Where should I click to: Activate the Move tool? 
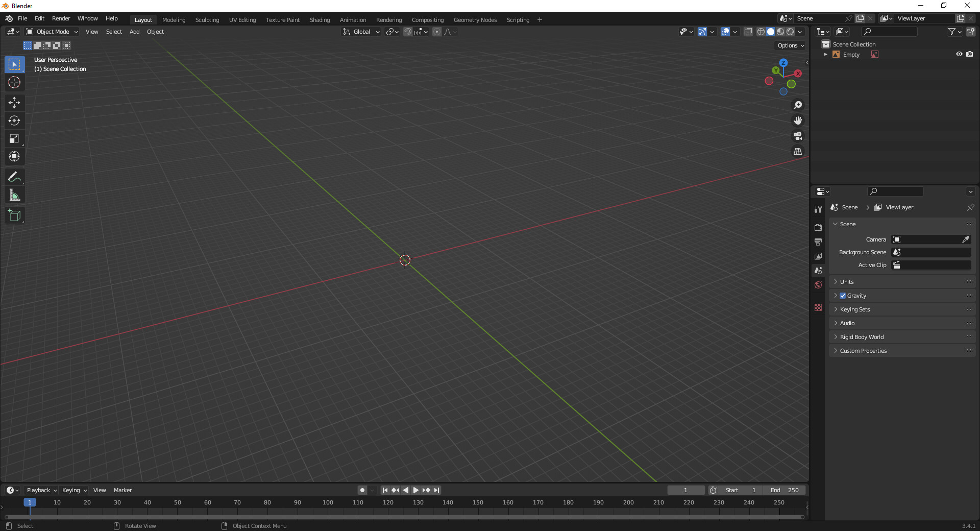tap(14, 103)
